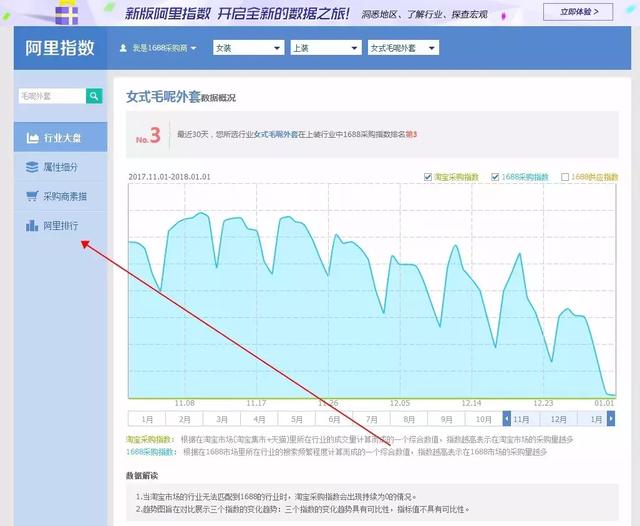Select 7月 on the month timeline
This screenshot has width=640, height=526.
[x=372, y=419]
